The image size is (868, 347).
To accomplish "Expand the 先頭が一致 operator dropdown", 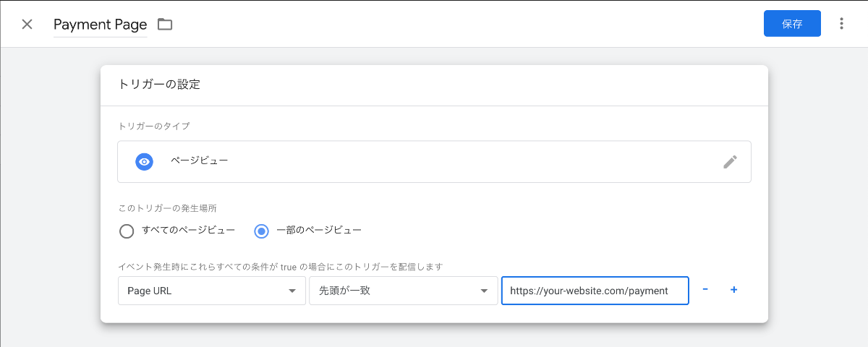I will [403, 291].
